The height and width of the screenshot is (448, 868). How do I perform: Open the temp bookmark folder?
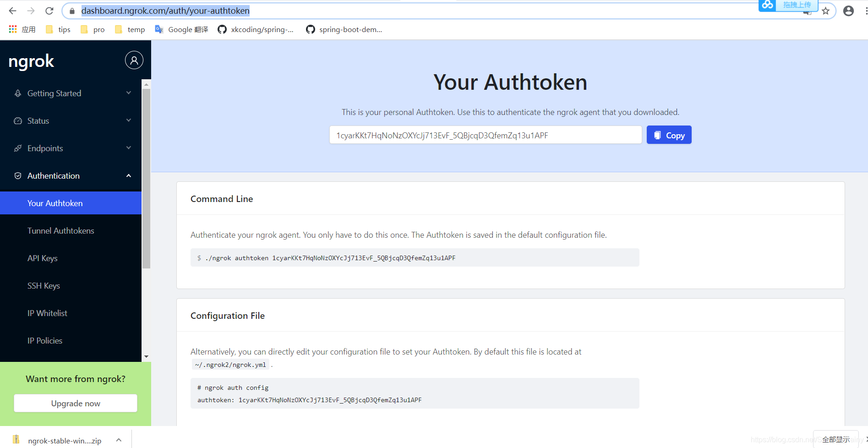[130, 29]
